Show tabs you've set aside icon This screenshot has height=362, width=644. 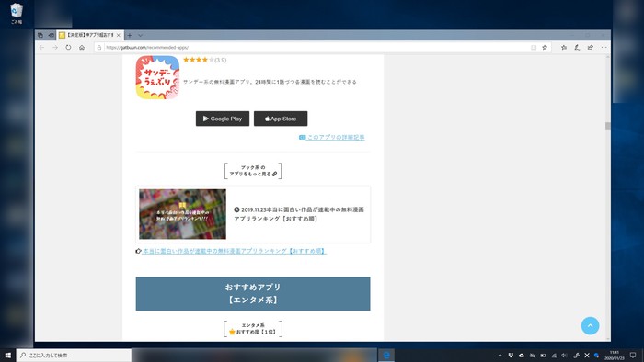pyautogui.click(x=40, y=35)
